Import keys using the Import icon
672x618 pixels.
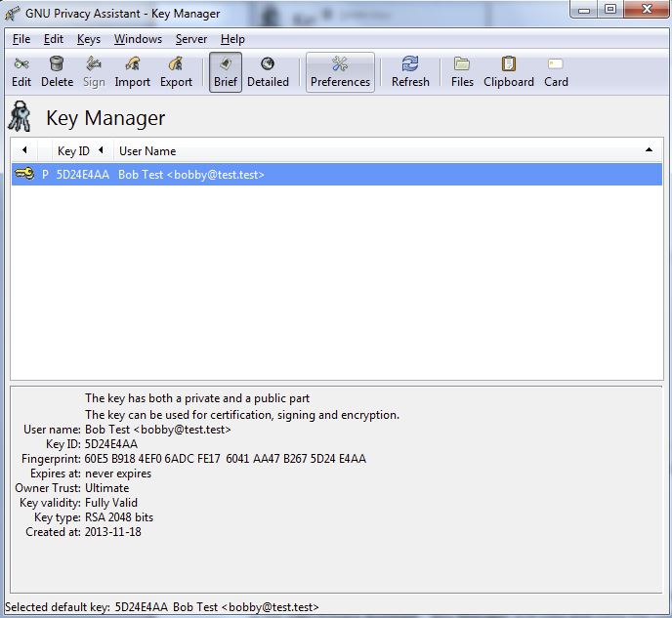pyautogui.click(x=133, y=72)
